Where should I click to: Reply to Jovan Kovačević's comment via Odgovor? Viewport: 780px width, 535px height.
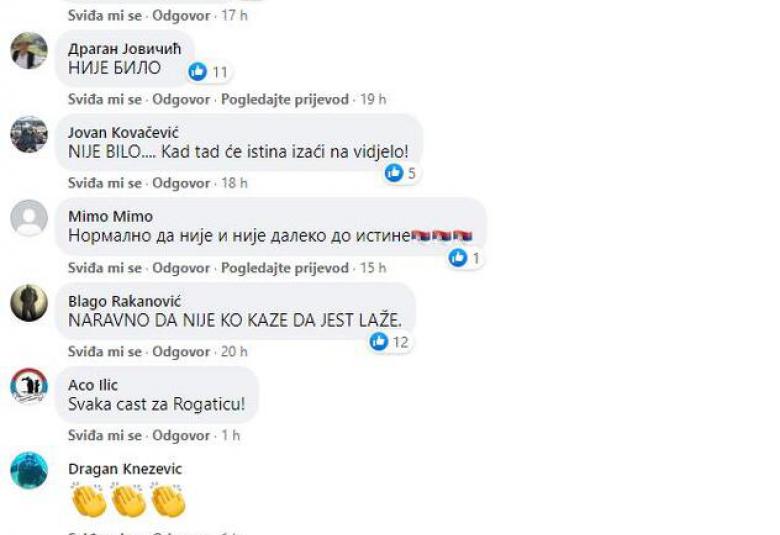(x=181, y=183)
